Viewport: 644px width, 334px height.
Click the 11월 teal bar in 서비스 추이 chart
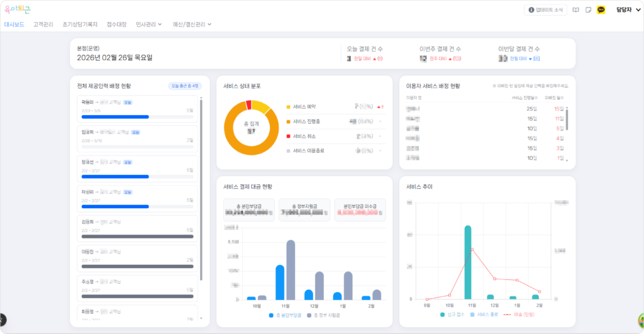tap(468, 262)
